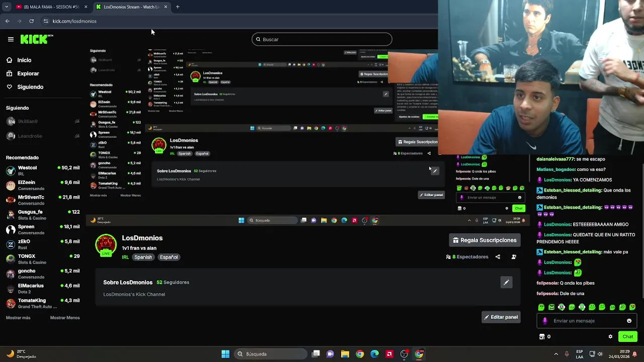Launch Microsoft Edge from taskbar
The image size is (644, 362).
(x=375, y=354)
